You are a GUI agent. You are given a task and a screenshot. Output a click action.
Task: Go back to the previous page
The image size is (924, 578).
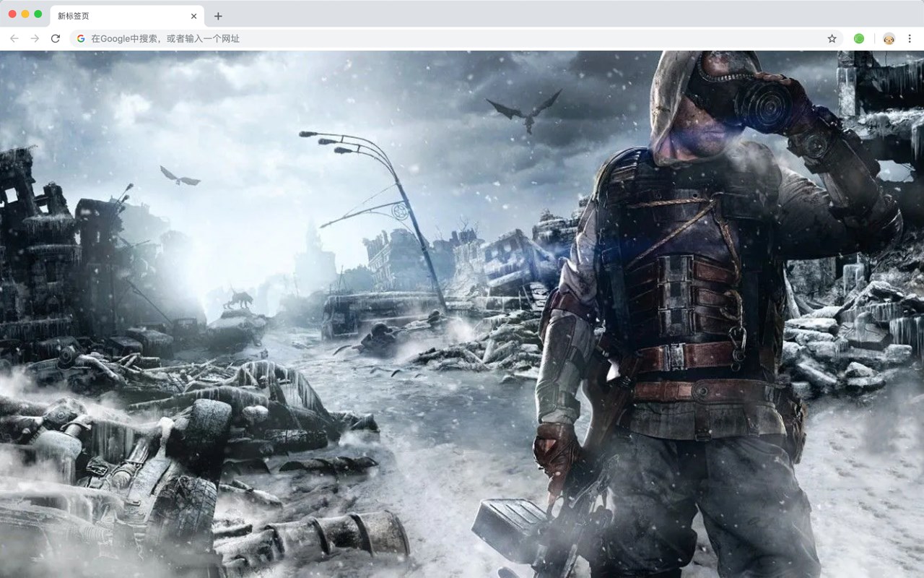click(x=14, y=38)
